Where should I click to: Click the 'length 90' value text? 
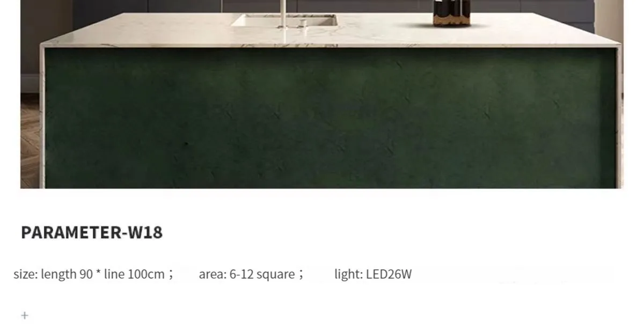tap(67, 274)
